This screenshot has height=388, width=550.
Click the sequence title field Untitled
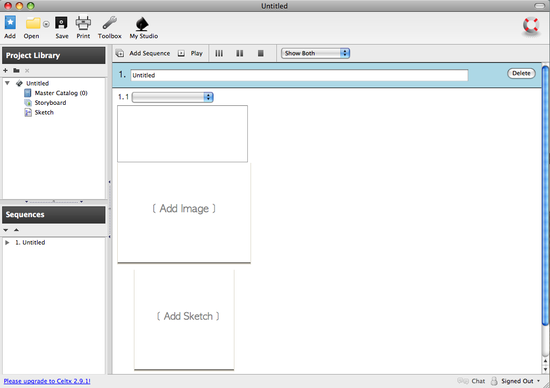[299, 75]
